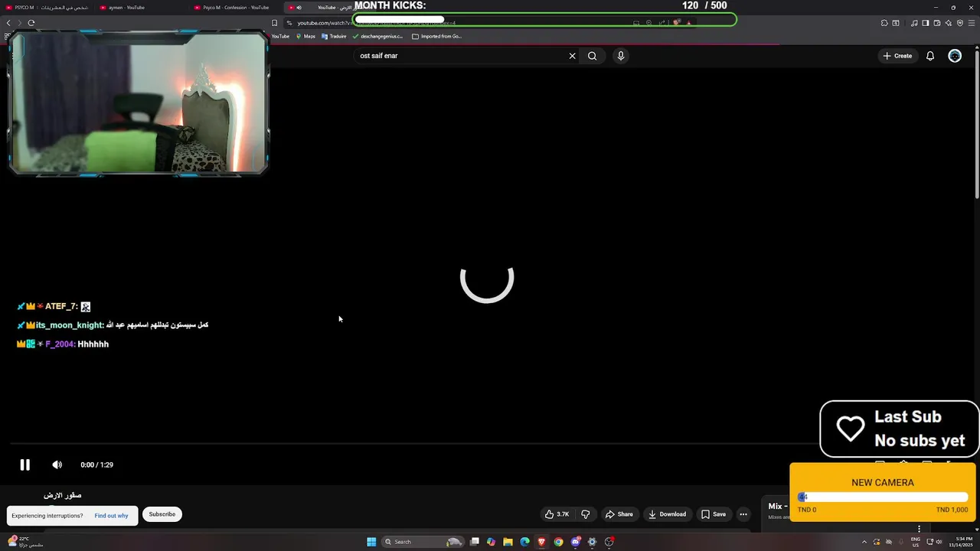
Task: Click the Download button
Action: 667,514
